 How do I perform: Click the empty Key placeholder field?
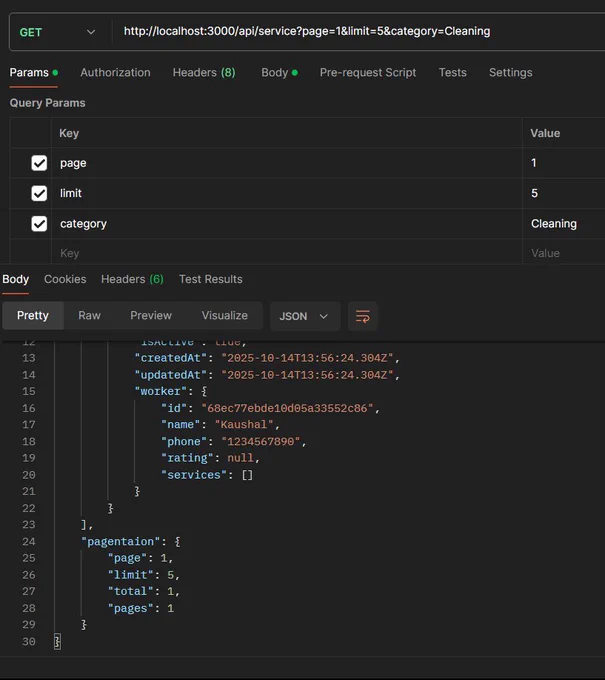[x=287, y=253]
